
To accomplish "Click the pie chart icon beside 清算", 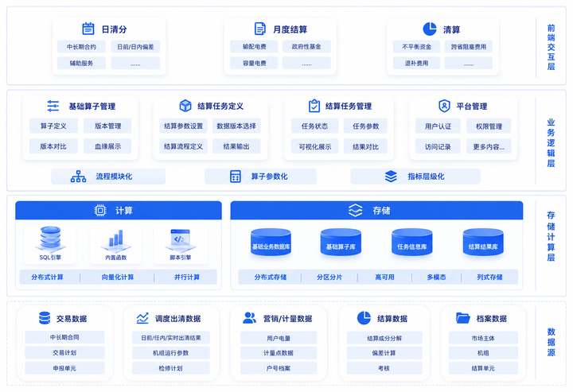I will 430,29.
